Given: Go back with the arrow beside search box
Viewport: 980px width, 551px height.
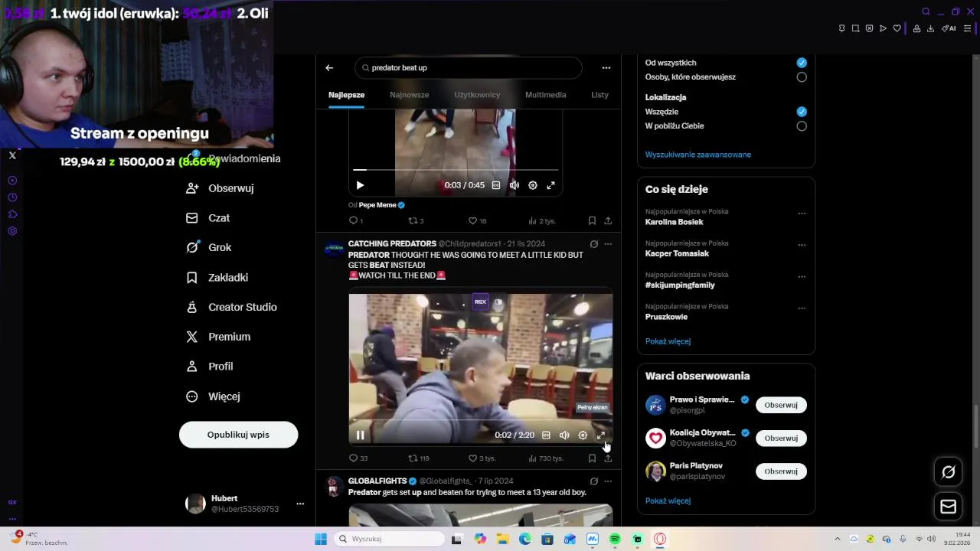Looking at the screenshot, I should 329,67.
